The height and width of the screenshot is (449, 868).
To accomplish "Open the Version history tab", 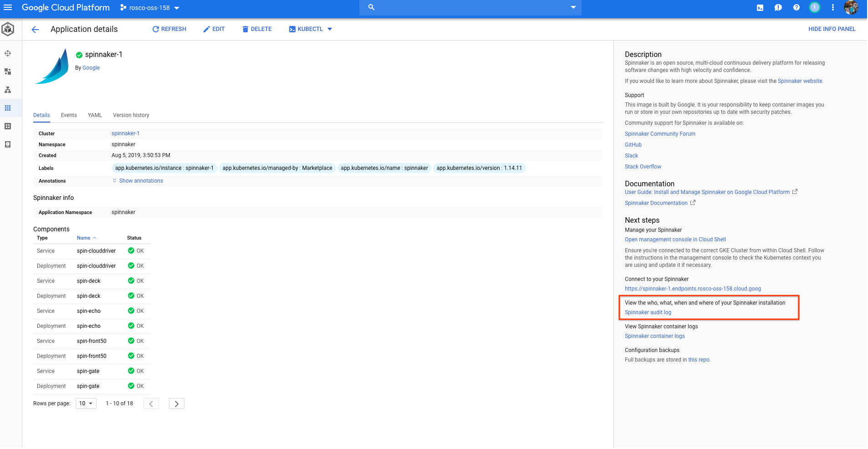I will point(131,115).
